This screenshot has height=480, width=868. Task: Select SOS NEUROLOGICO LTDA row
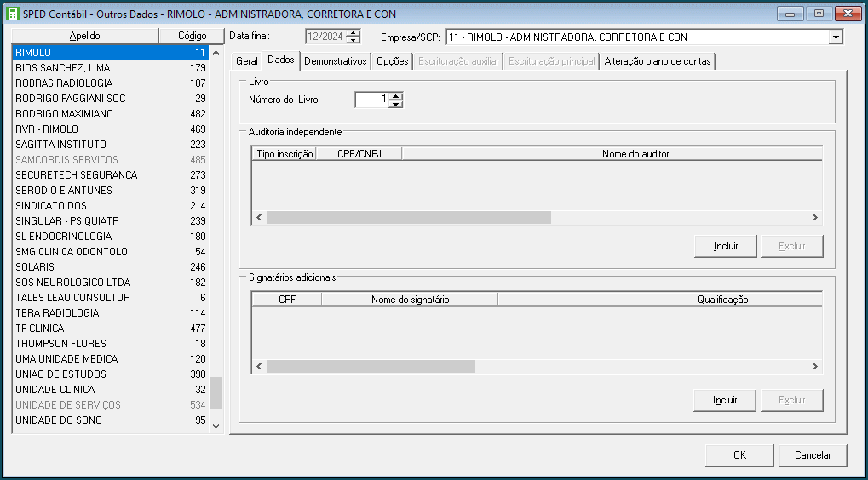point(110,282)
